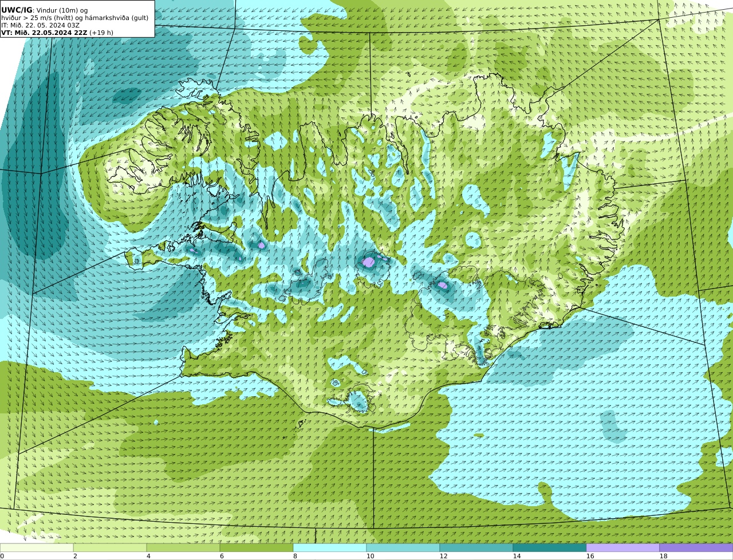The width and height of the screenshot is (733, 560).
Task: Choose the 14–16 m/s dark teal legend swatch
Action: point(550,547)
